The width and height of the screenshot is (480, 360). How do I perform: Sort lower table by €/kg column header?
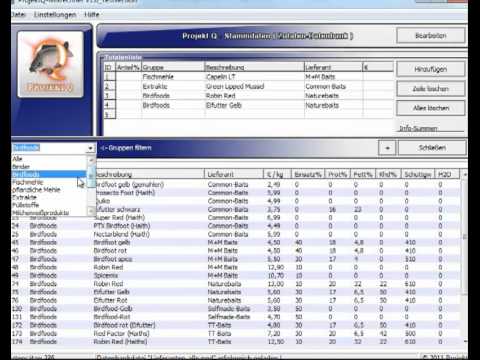pos(277,174)
